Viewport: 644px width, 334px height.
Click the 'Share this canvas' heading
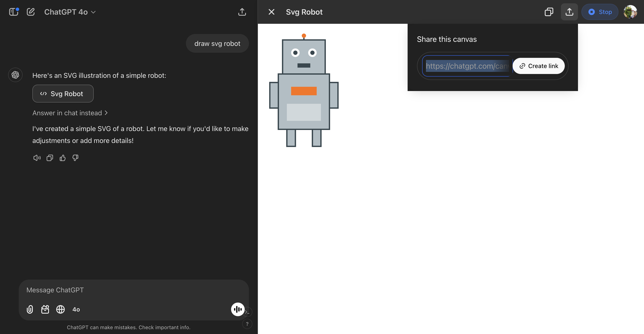[x=447, y=39]
